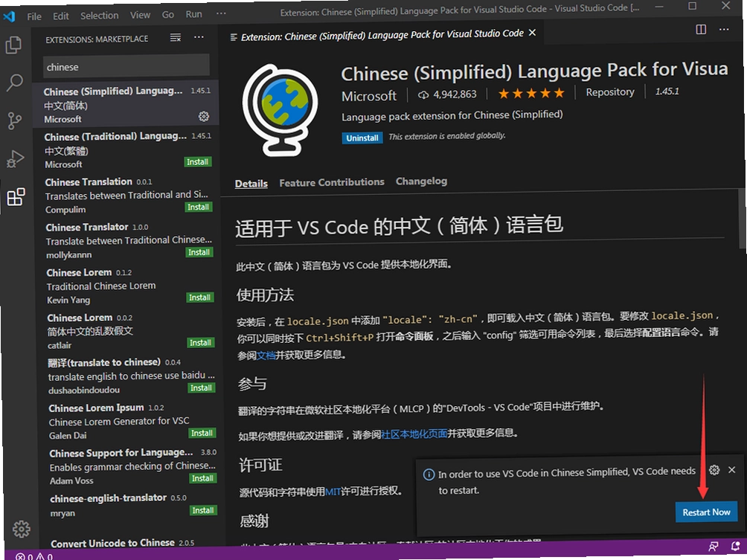The image size is (747, 560).
Task: Switch to Feature Contributions tab
Action: (332, 182)
